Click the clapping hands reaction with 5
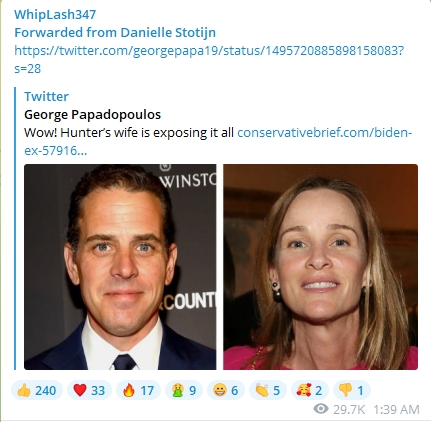 coord(268,390)
